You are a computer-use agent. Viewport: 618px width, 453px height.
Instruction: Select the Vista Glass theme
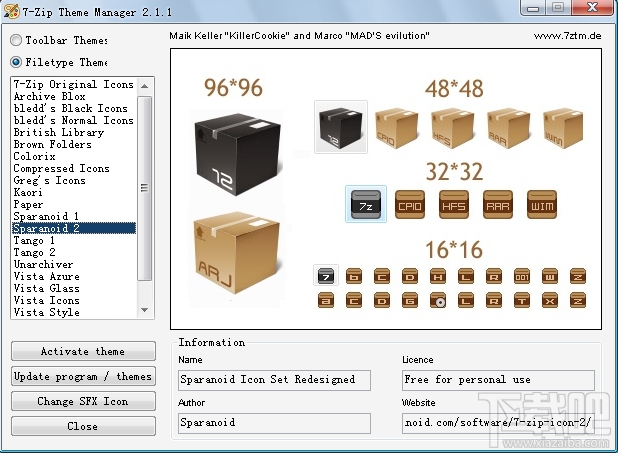(74, 288)
